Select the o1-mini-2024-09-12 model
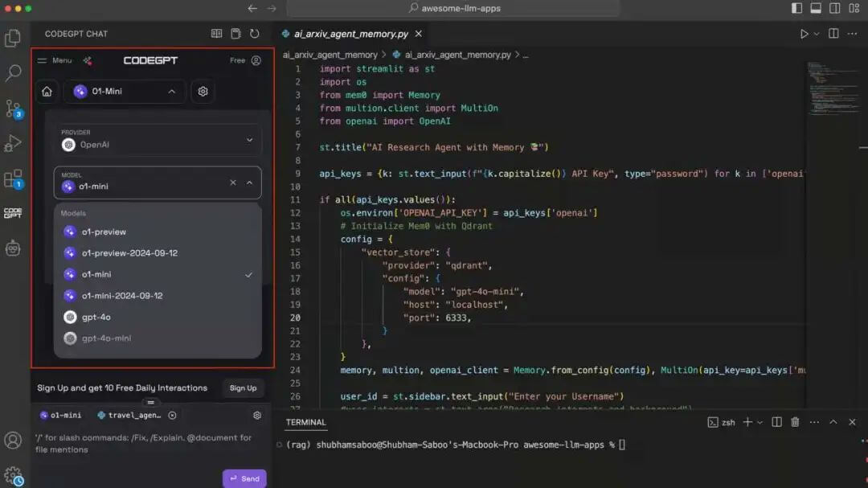The width and height of the screenshot is (868, 488). pyautogui.click(x=158, y=296)
